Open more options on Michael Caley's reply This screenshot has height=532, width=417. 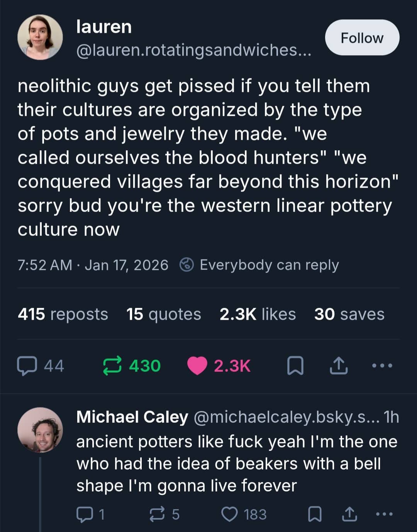(385, 514)
